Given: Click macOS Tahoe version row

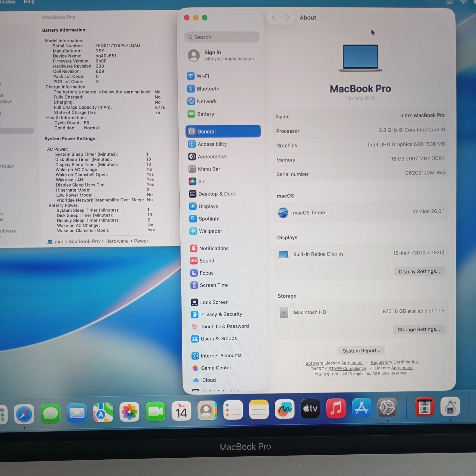Looking at the screenshot, I should (361, 212).
